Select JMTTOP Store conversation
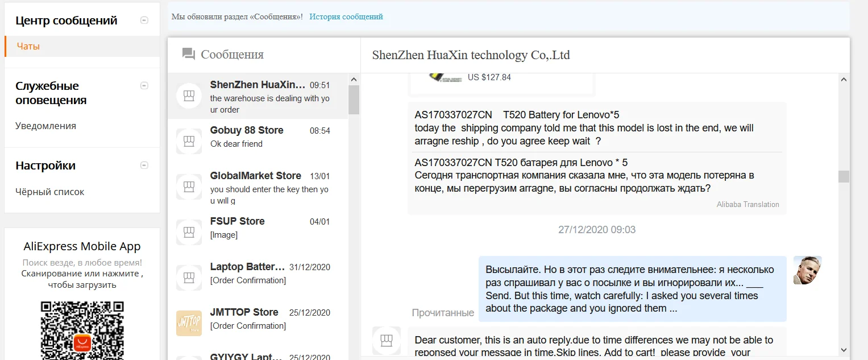868x360 pixels. (258, 324)
